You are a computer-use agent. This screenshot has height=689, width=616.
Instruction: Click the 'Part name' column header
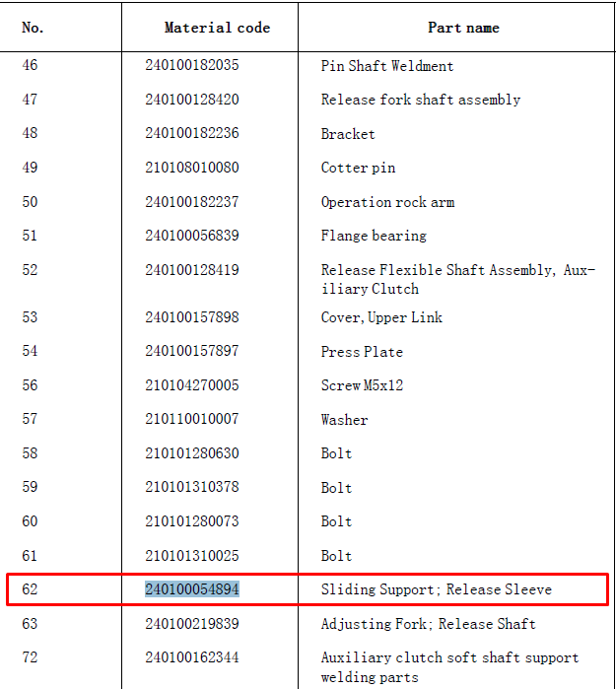[x=463, y=28]
